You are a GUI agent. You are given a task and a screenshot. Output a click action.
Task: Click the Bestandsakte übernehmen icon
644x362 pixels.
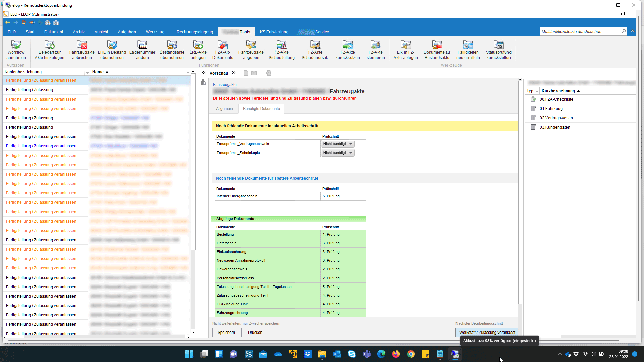coord(172,45)
